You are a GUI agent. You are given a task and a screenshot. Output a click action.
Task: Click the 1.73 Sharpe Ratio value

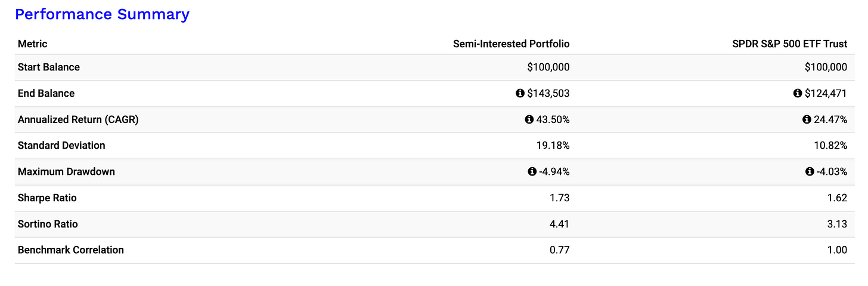(x=559, y=198)
